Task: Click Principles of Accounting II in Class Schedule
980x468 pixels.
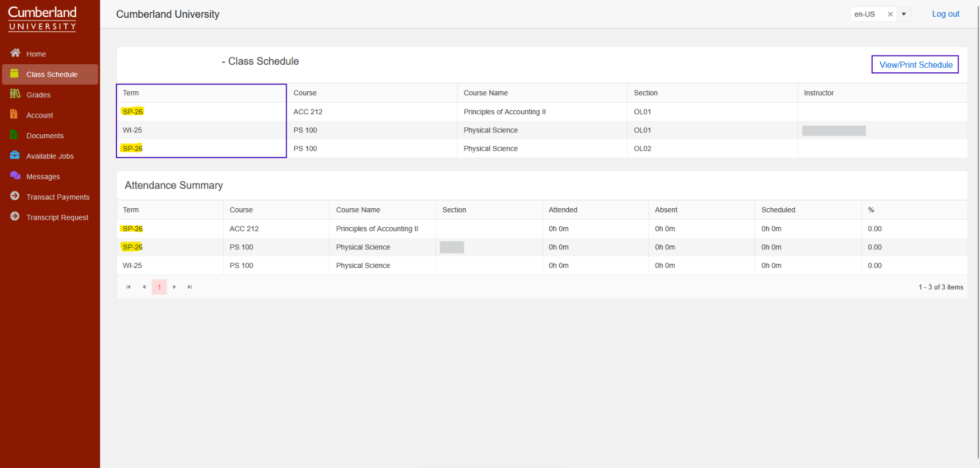Action: [505, 112]
